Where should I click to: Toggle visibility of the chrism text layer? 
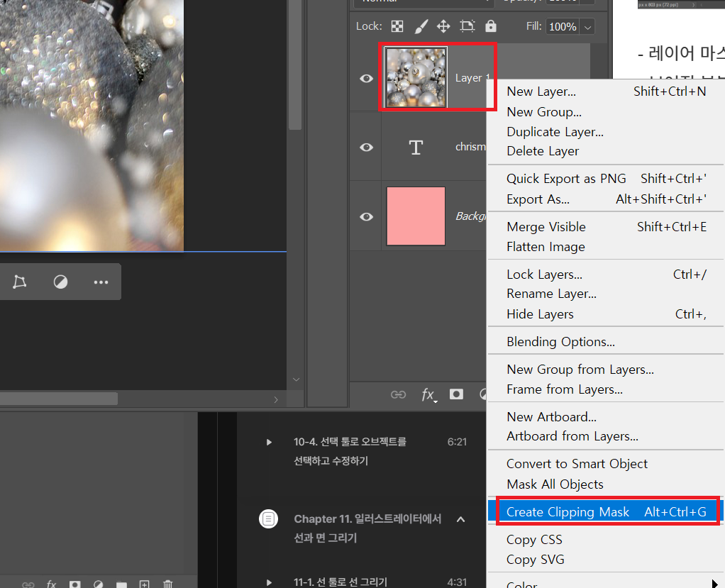[x=367, y=148]
